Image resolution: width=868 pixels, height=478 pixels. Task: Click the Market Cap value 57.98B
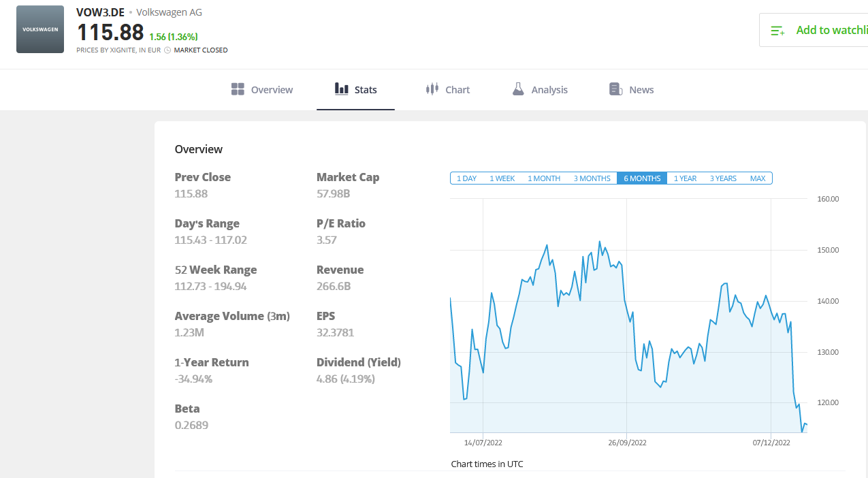334,193
